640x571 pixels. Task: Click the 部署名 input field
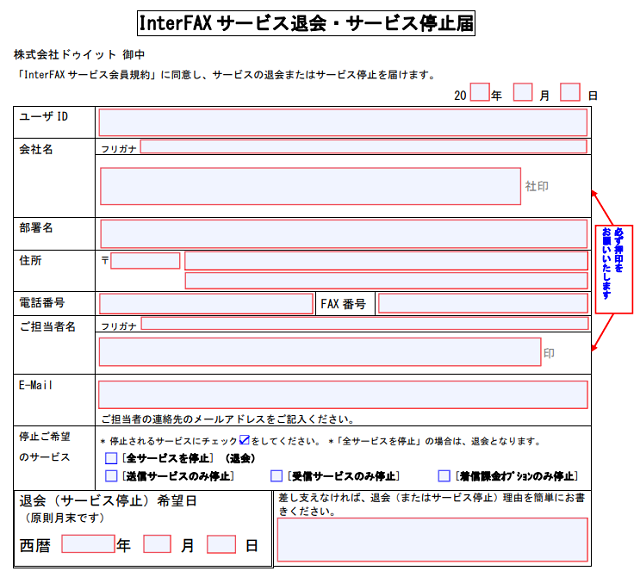[344, 234]
